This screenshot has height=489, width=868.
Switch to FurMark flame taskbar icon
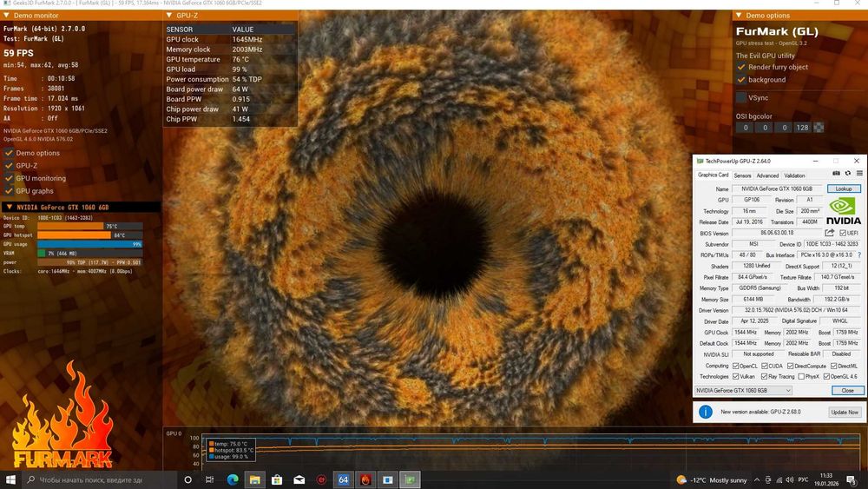365,479
